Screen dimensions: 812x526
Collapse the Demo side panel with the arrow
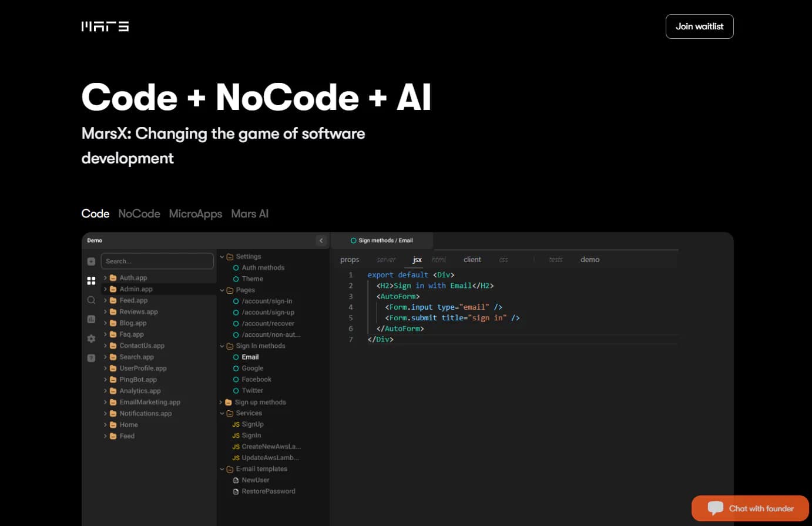(x=321, y=240)
